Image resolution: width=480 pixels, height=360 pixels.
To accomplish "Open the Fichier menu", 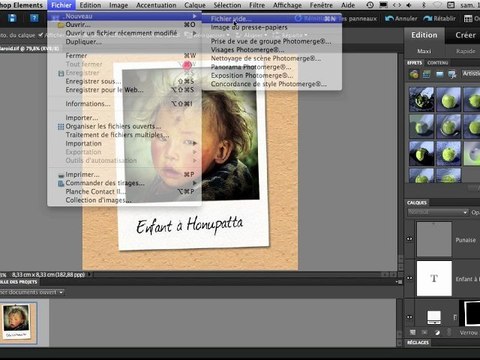I will click(x=61, y=5).
